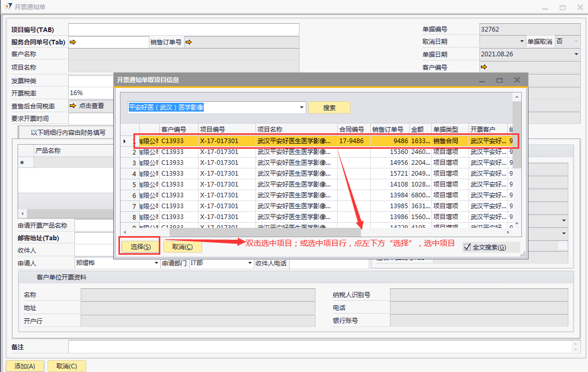Click the 搜索 button

coord(329,107)
